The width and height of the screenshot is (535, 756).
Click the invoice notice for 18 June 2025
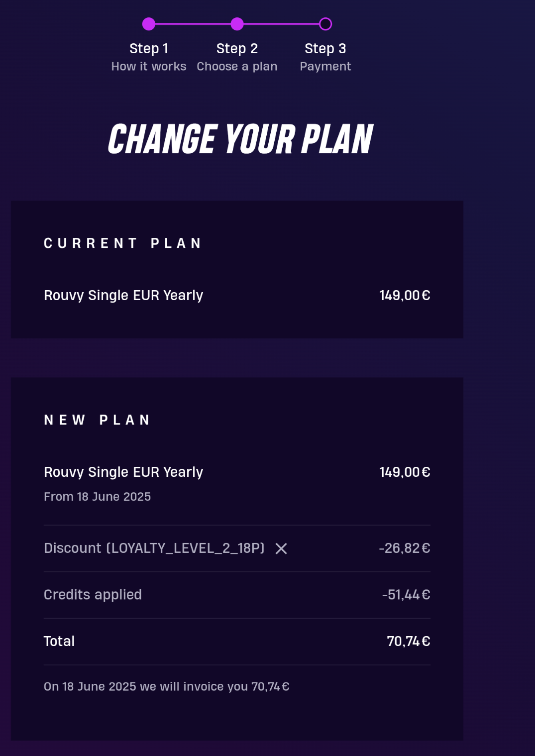click(x=166, y=687)
